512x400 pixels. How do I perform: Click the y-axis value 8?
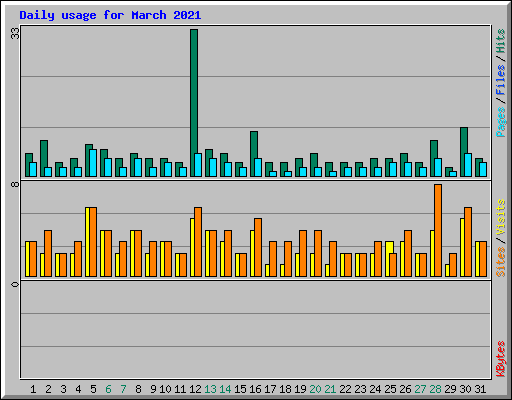click(x=15, y=184)
